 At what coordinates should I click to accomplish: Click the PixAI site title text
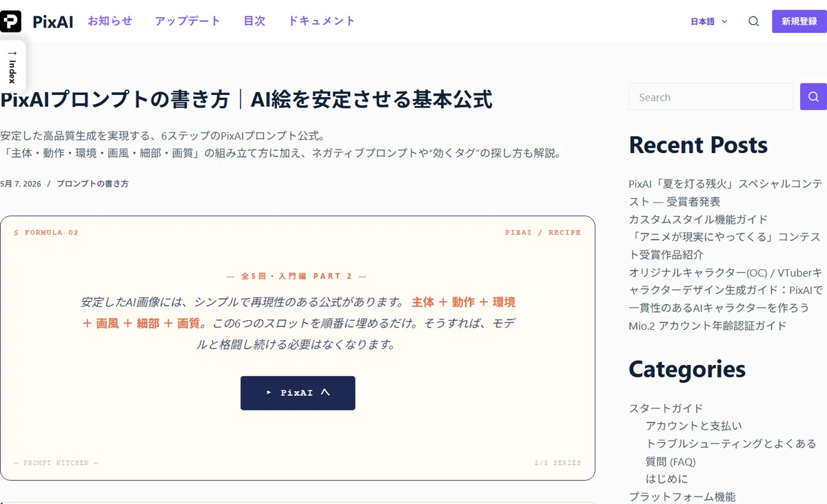[53, 21]
